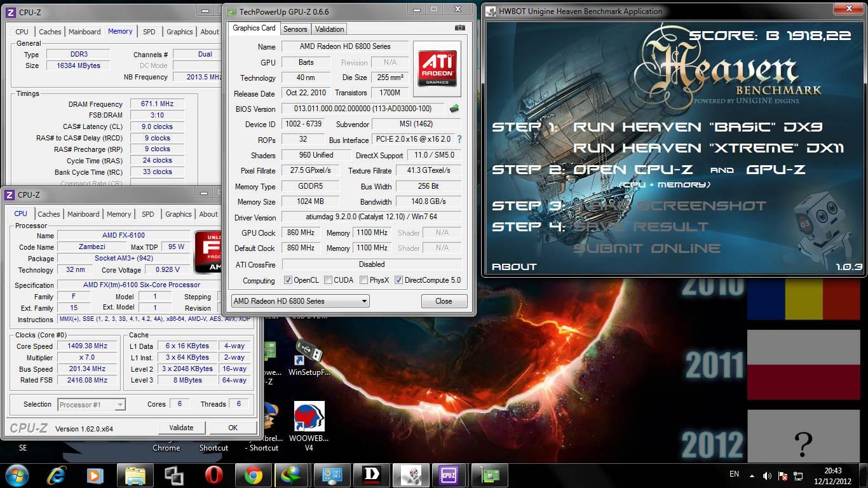This screenshot has height=488, width=868.
Task: Open Graphics tab in front CPU-Z window
Action: [x=179, y=214]
